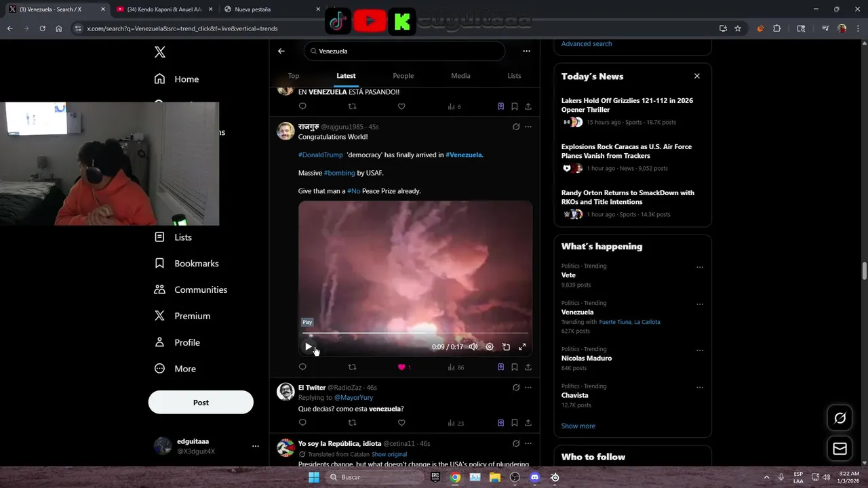Bookmark the El Twiter post
This screenshot has width=868, height=488.
[515, 423]
